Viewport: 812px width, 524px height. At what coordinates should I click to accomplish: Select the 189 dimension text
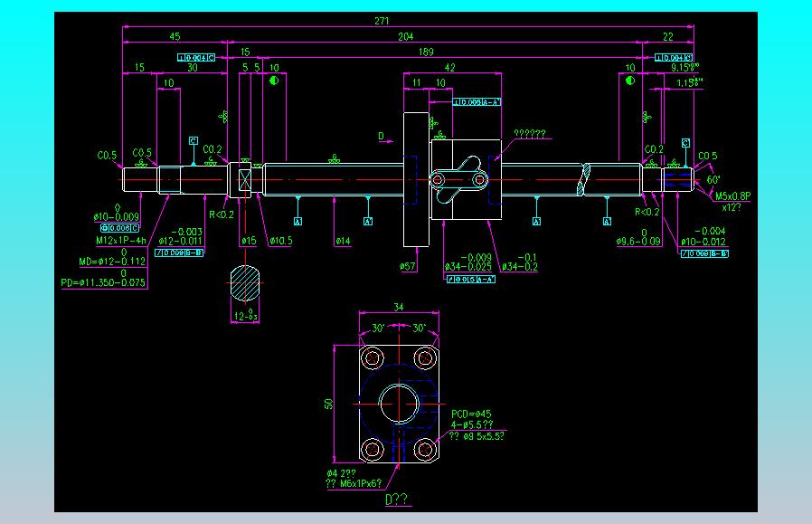[426, 52]
